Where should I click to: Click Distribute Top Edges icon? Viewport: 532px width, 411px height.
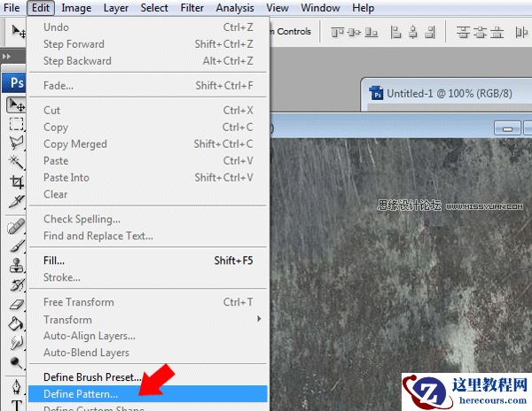(463, 33)
